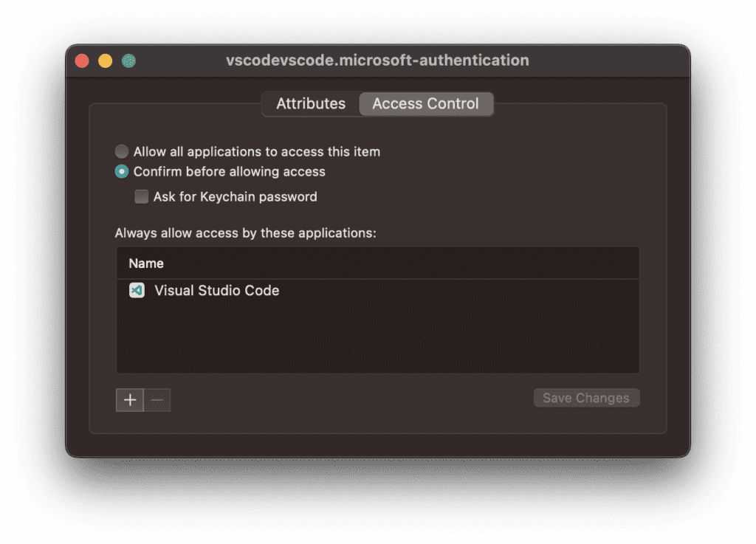Open the Access Control tab

(426, 103)
